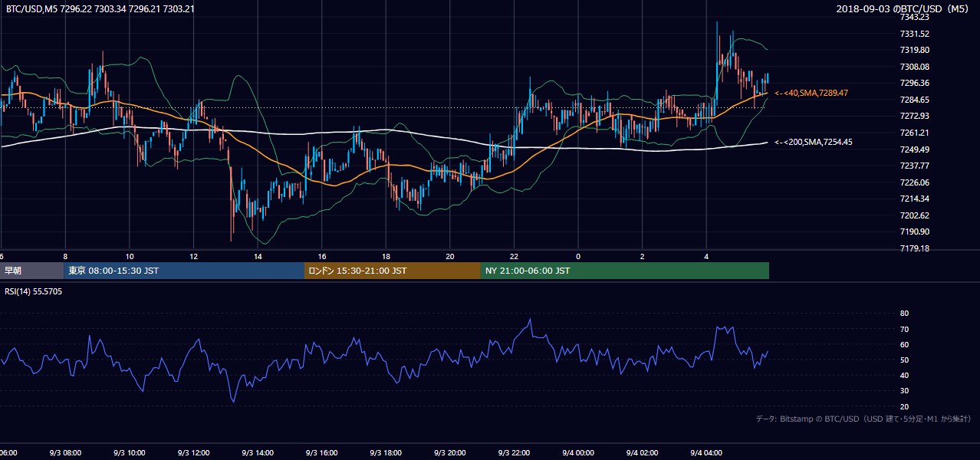Viewport: 980px width, 460px height.
Task: Click the 7284.65 price axis value
Action: [914, 100]
